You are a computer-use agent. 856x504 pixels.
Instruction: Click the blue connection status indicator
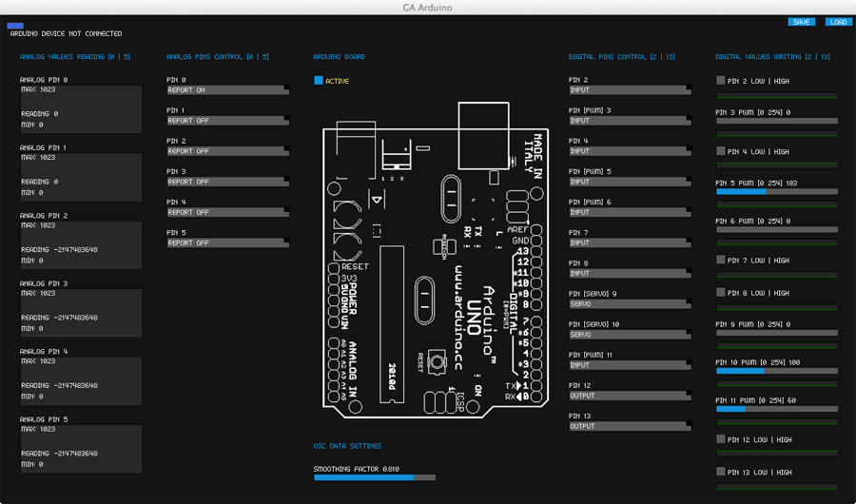click(x=15, y=26)
